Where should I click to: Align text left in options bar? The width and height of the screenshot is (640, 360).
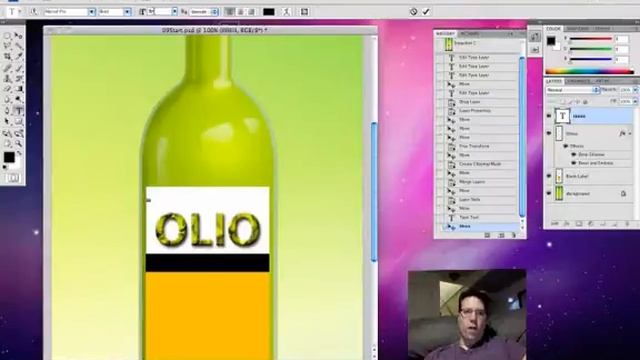coord(230,12)
